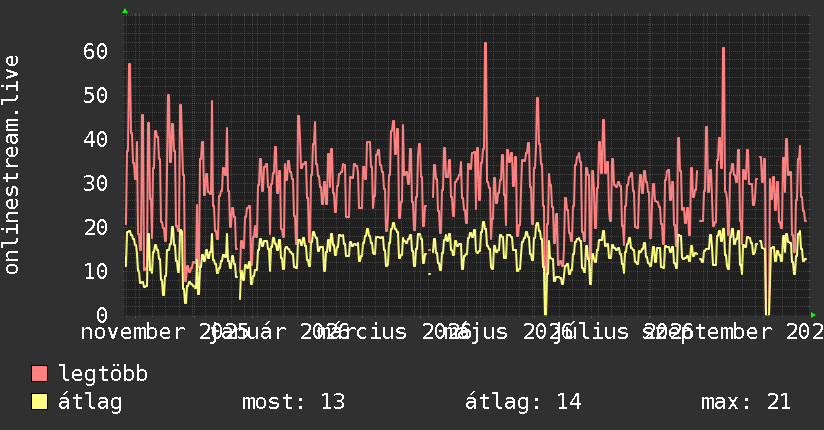Screen dimensions: 824x430
Task: Select the 30 y-axis tick label
Action: pyautogui.click(x=95, y=183)
